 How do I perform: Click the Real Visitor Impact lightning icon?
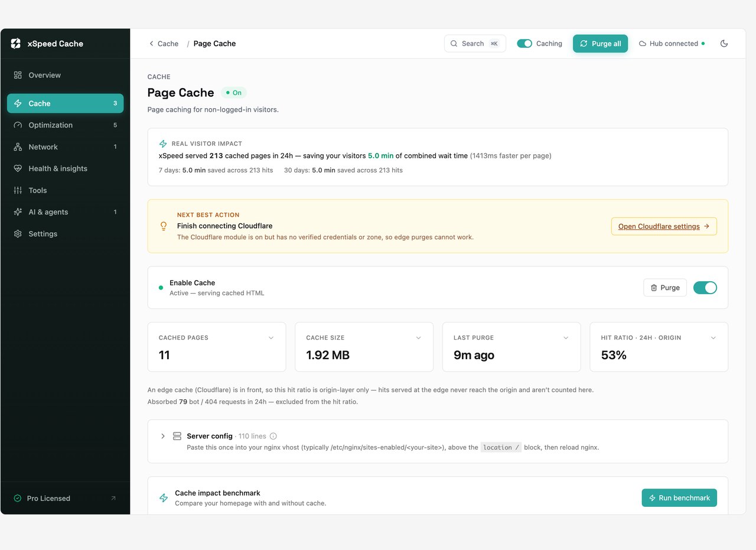pyautogui.click(x=163, y=144)
